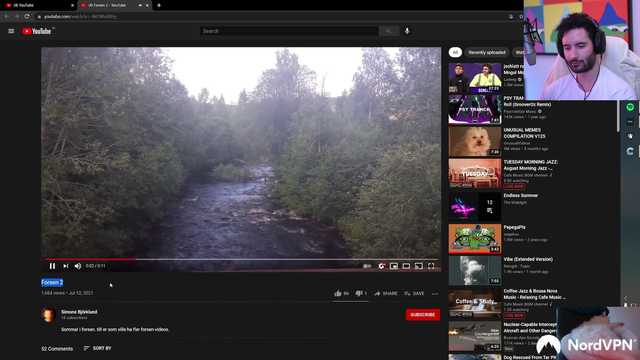Image resolution: width=640 pixels, height=360 pixels.
Task: Click the search magnifier button
Action: click(388, 31)
